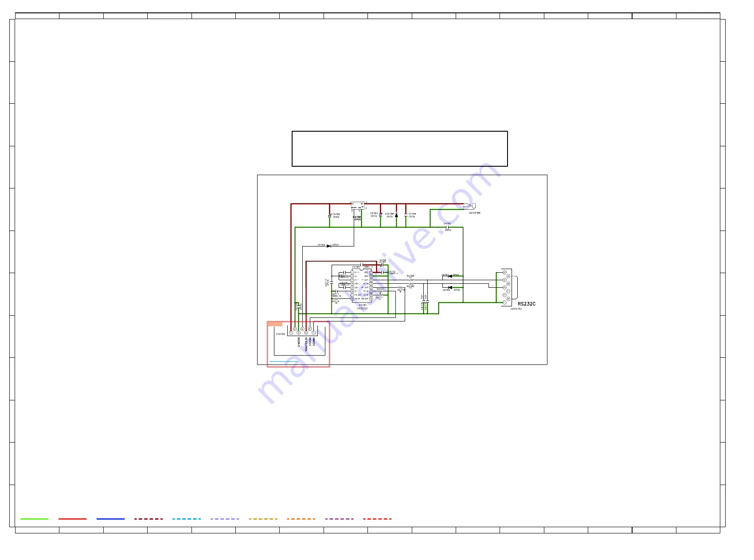Select the D4702 diode symbol
The width and height of the screenshot is (754, 560).
tap(450, 287)
